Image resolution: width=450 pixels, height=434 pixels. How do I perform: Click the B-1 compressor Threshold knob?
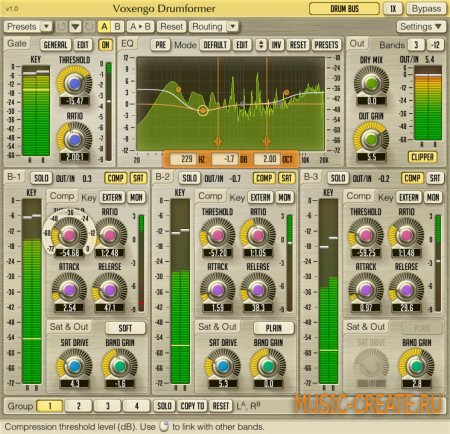(69, 235)
